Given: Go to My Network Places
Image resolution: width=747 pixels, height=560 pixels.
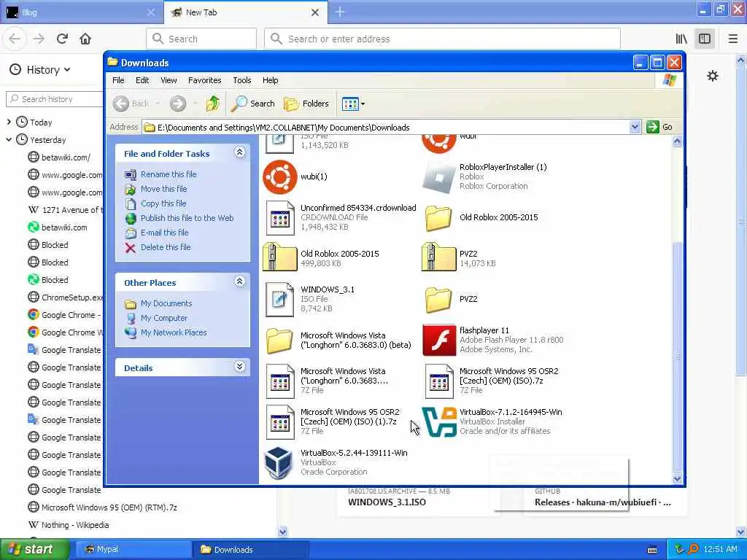Looking at the screenshot, I should pyautogui.click(x=174, y=332).
